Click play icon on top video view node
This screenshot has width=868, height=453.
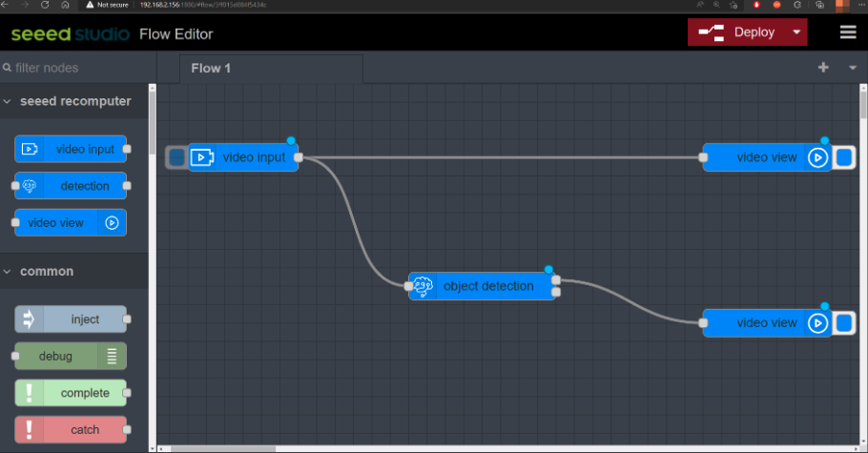(817, 157)
